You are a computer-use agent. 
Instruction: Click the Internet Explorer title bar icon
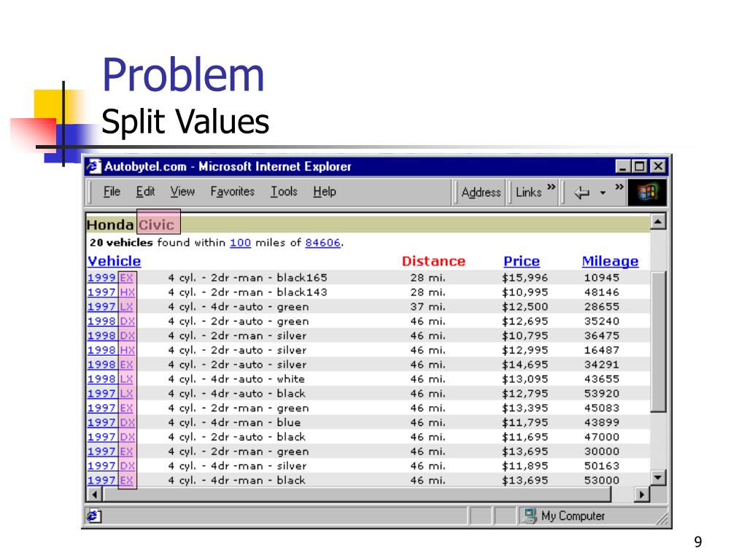(94, 166)
